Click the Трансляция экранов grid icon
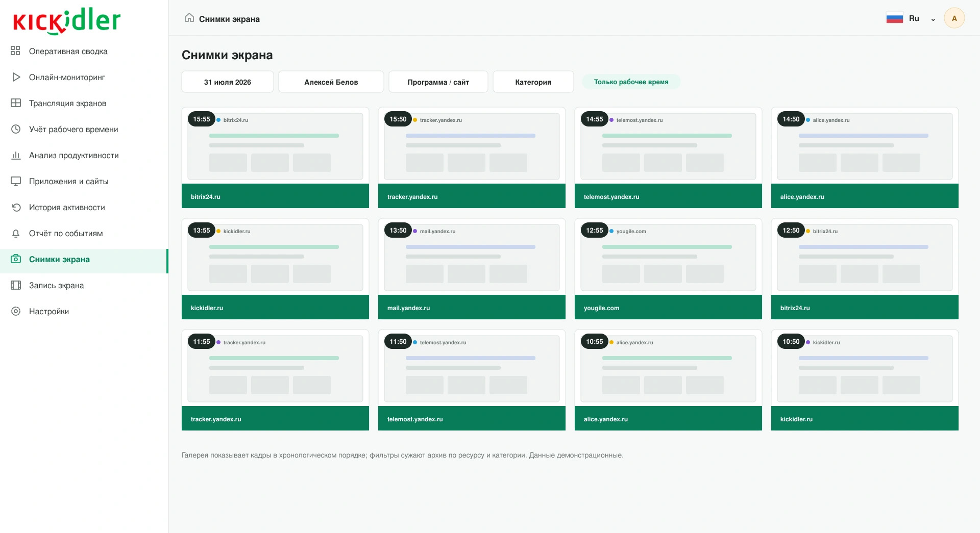 tap(16, 103)
